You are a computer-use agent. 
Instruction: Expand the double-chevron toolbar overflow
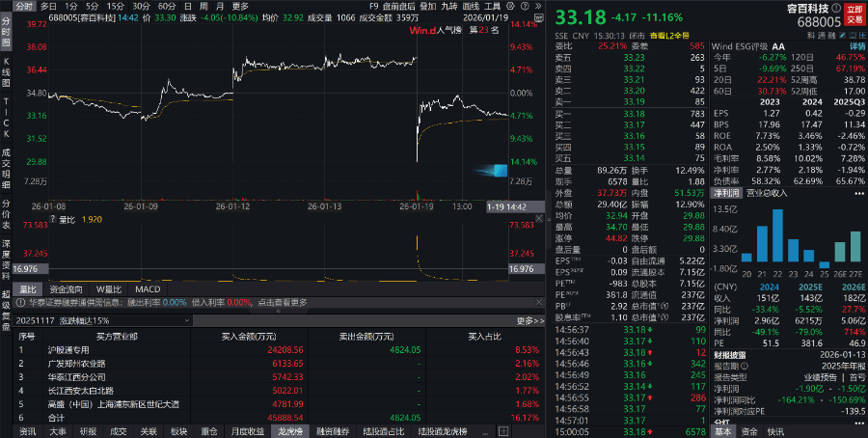tap(537, 6)
